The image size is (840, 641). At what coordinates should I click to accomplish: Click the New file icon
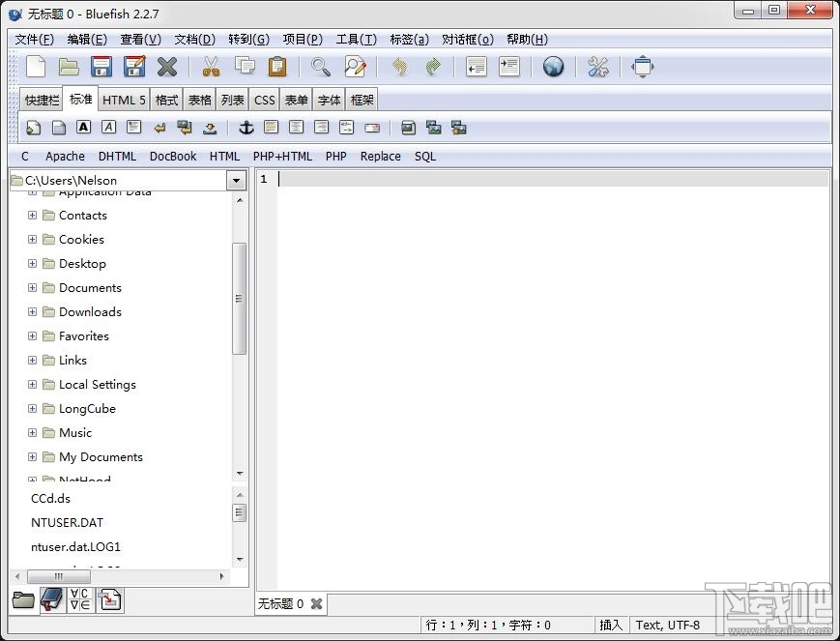(36, 67)
